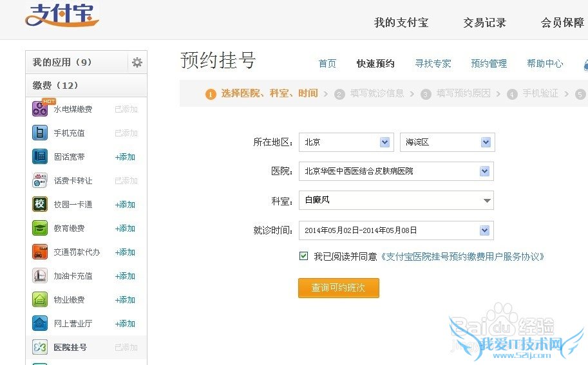This screenshot has width=588, height=365.
Task: Add the 教育缴费 app via +添加
Action: tap(125, 229)
